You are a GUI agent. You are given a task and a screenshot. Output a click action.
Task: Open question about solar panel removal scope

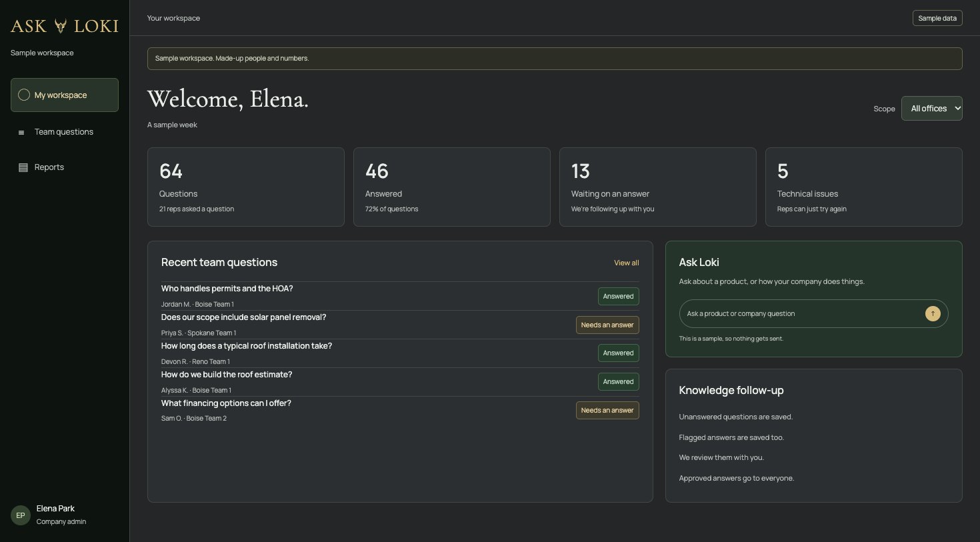[x=244, y=317]
